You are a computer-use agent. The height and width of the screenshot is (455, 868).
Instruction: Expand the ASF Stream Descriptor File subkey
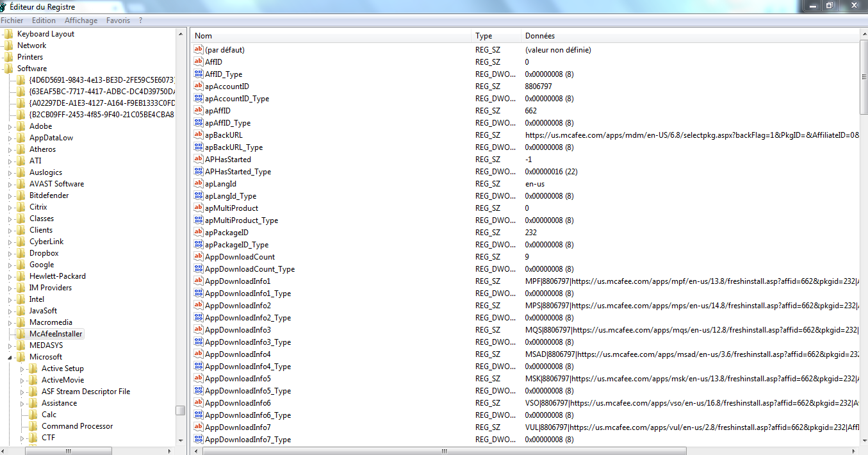click(22, 392)
